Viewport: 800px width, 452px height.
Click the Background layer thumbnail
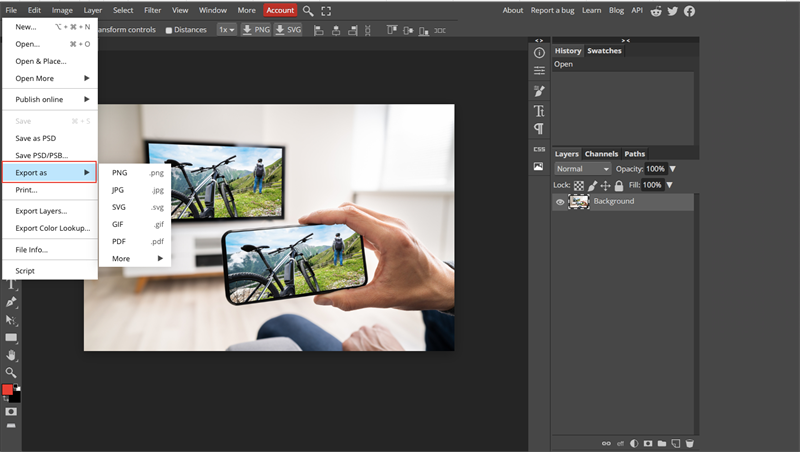pyautogui.click(x=579, y=202)
